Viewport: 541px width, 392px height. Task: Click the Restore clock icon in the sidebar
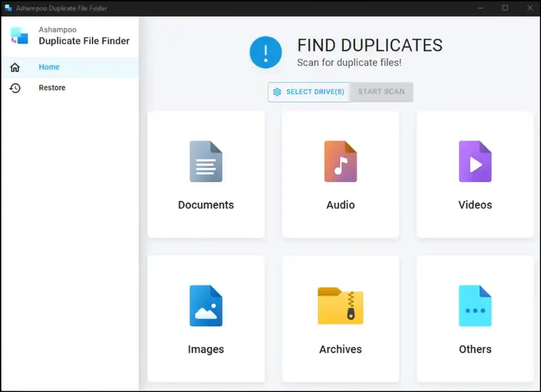[15, 87]
